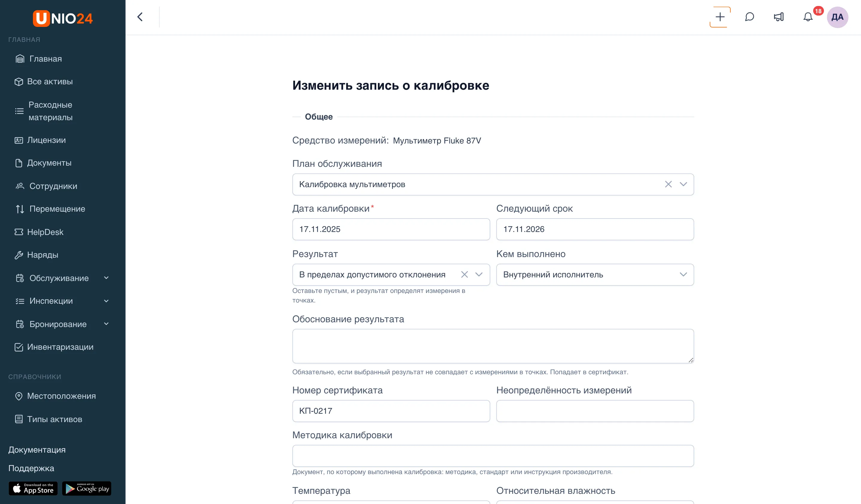Open the Кем выполнено dropdown
The width and height of the screenshot is (861, 504).
(x=595, y=274)
